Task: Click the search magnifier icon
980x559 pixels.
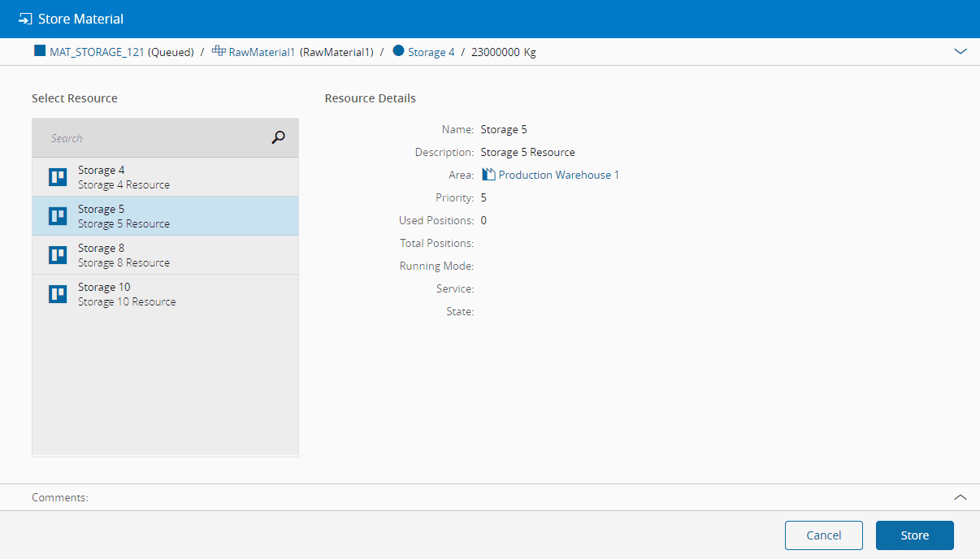Action: [x=278, y=137]
